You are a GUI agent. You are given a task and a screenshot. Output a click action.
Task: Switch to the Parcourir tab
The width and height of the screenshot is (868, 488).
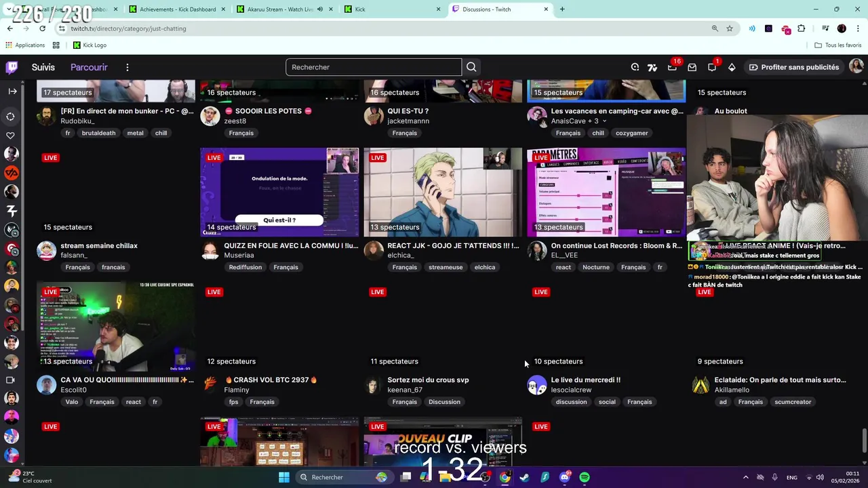click(89, 67)
